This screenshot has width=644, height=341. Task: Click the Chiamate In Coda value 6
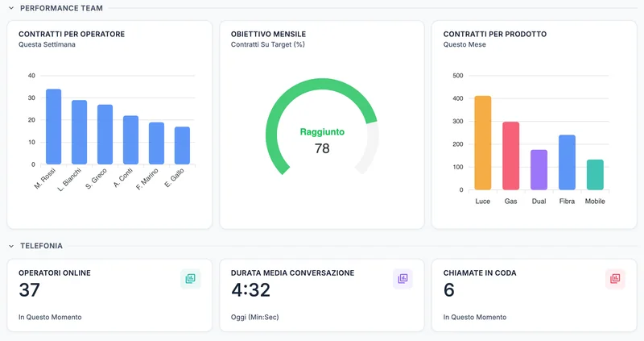pos(449,290)
